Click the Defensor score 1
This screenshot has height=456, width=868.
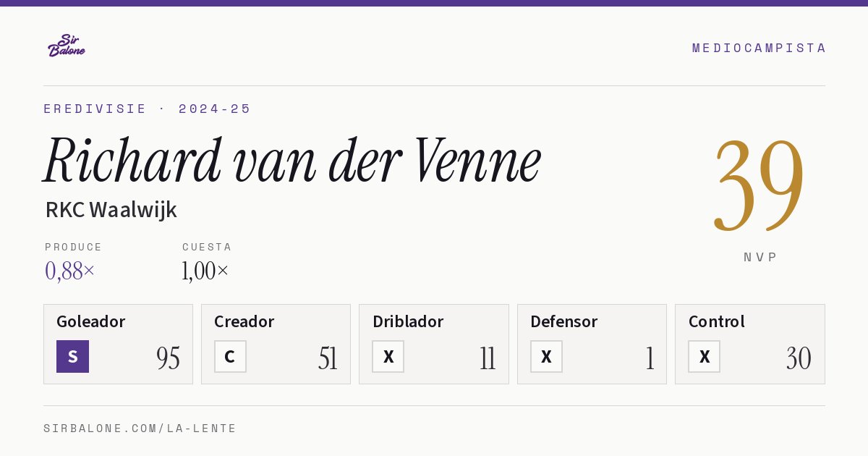pyautogui.click(x=650, y=358)
